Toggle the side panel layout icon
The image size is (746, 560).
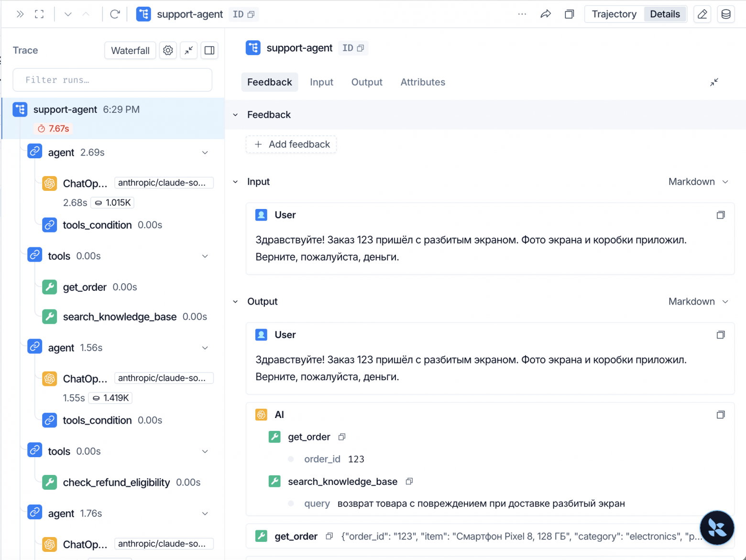pyautogui.click(x=209, y=50)
